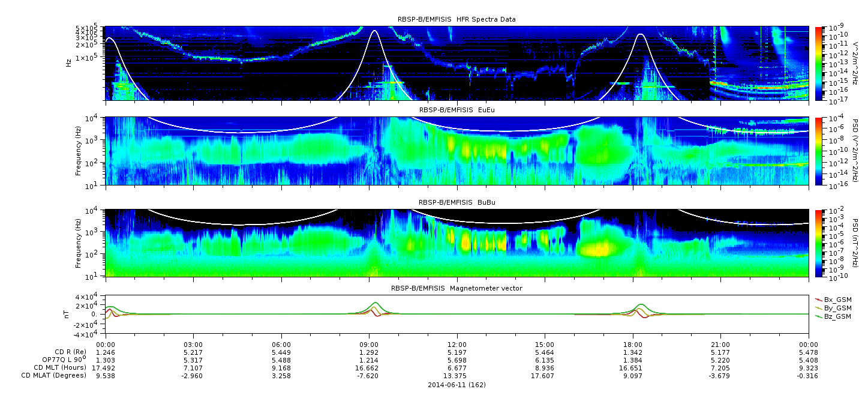The height and width of the screenshot is (395, 868).
Task: Click the 18:00 time axis label
Action: [633, 345]
